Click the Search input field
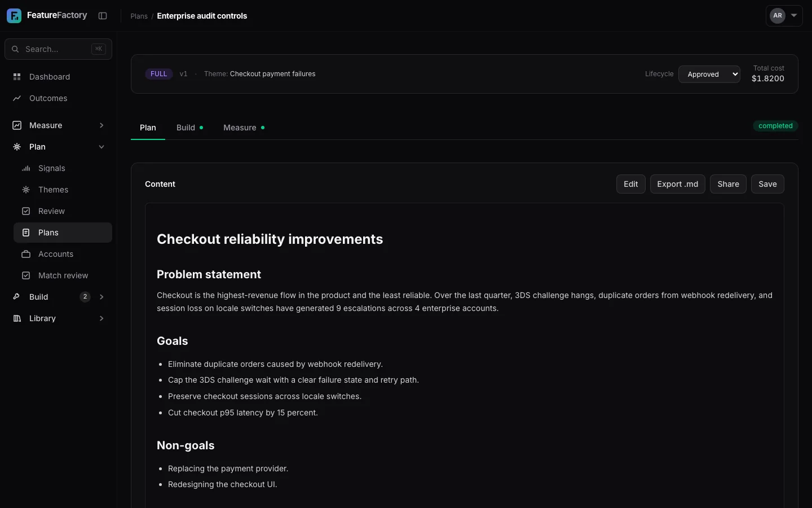812x508 pixels. [x=58, y=49]
